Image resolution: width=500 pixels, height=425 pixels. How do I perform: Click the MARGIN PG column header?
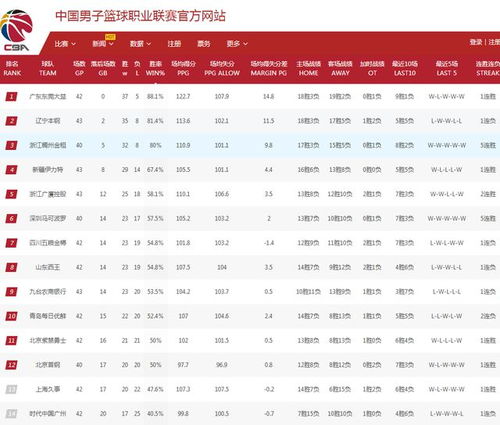coord(269,68)
